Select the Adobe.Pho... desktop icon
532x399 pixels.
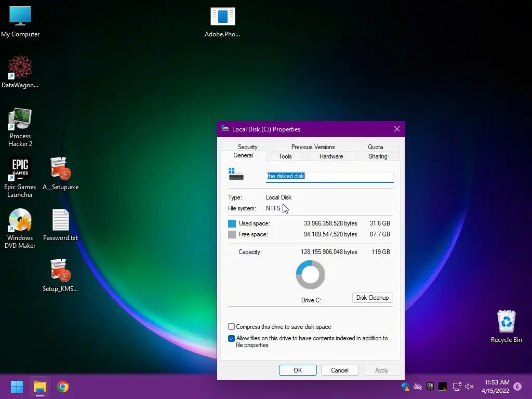(x=222, y=21)
